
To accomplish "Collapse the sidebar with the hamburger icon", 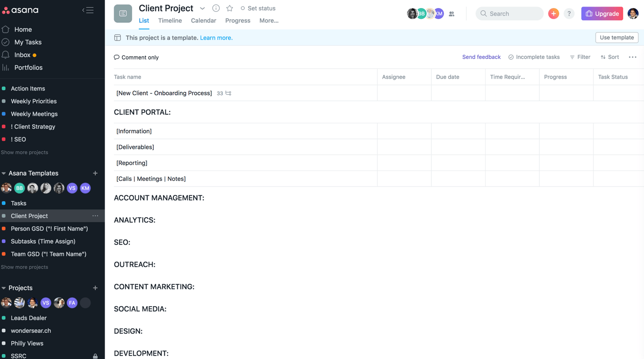I will (88, 10).
